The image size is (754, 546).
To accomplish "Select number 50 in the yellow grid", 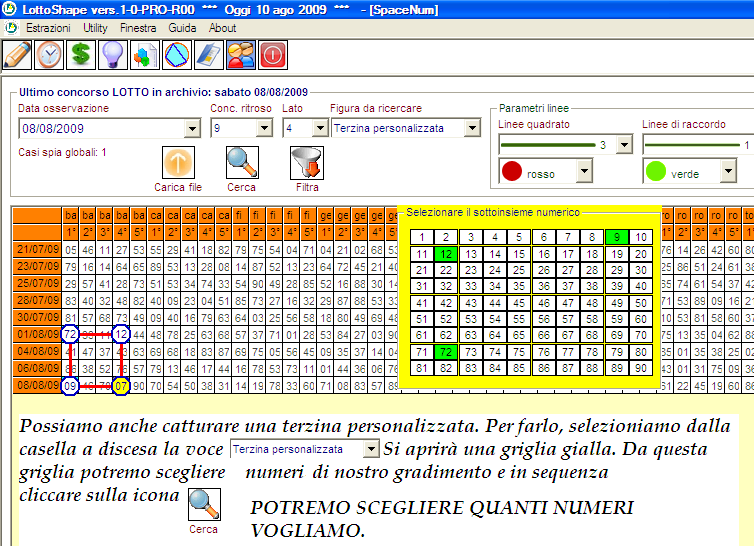I will coord(641,303).
